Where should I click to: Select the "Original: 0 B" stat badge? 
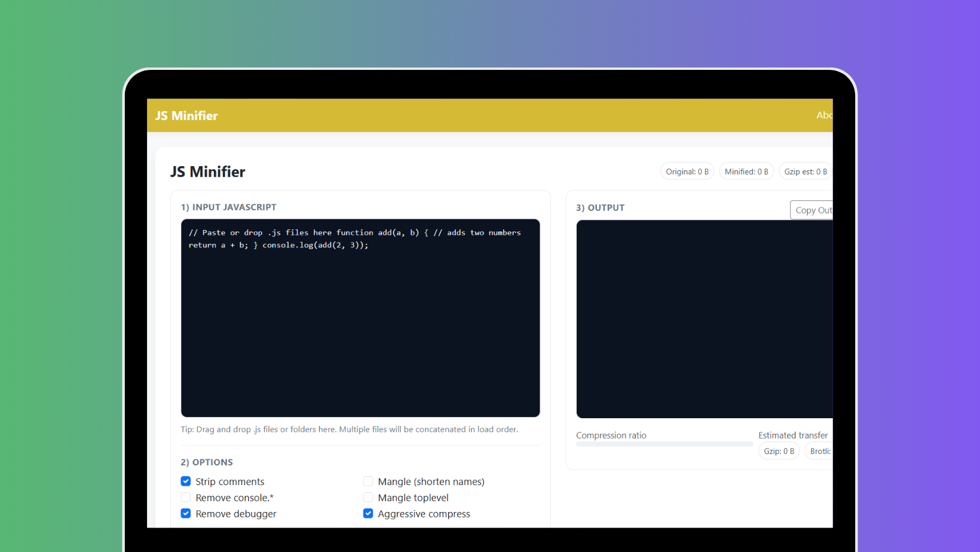tap(687, 171)
